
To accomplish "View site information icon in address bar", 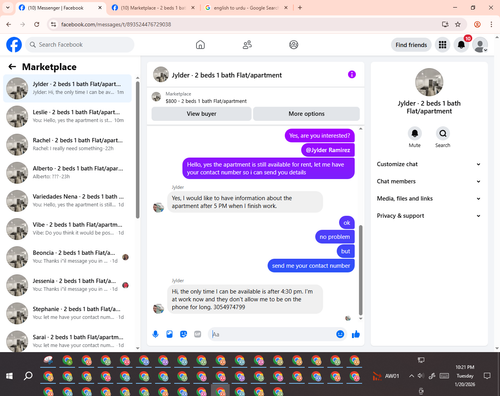I will coord(53,24).
